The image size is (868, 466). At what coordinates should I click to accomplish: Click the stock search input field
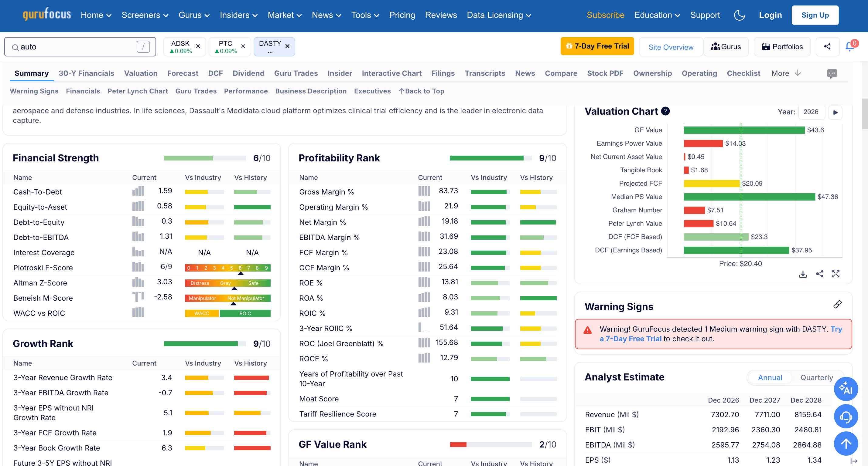pos(77,47)
